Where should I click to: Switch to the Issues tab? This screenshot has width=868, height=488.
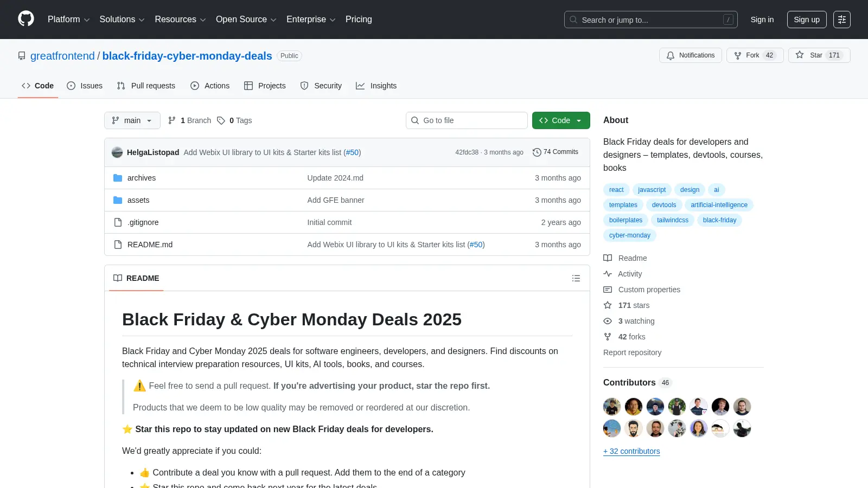[85, 86]
